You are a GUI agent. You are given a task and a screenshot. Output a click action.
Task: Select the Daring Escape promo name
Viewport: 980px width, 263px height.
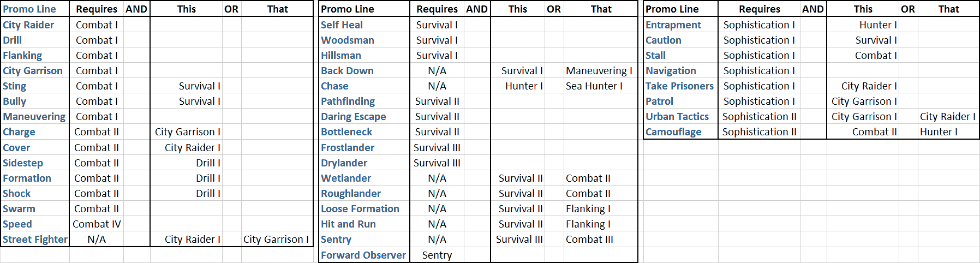coord(353,116)
